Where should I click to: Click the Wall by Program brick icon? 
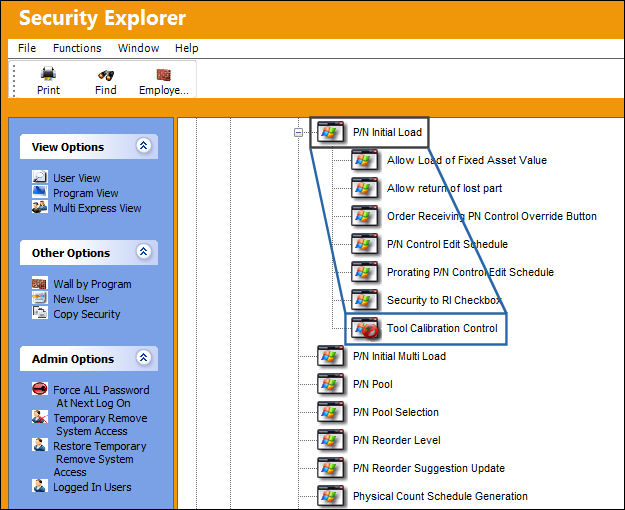40,284
